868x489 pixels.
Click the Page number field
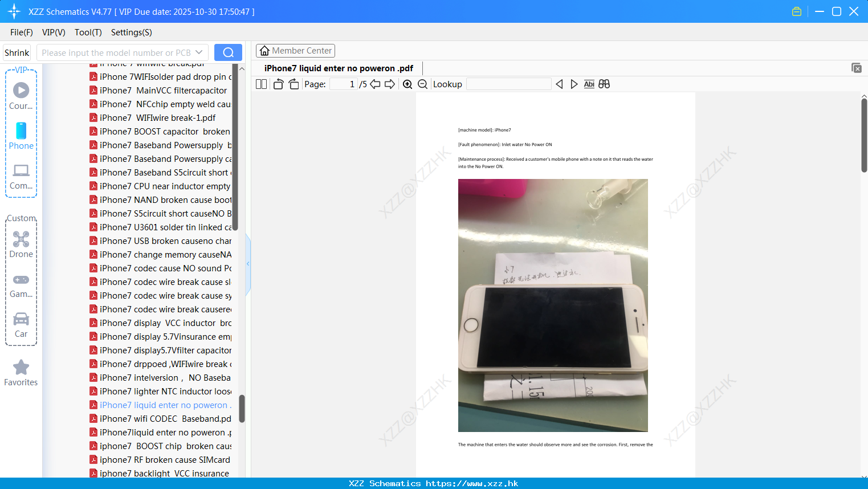(343, 84)
